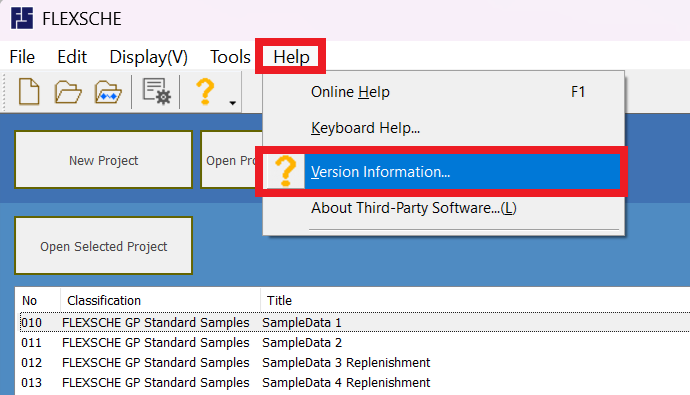Click the yellow question mark toolbar icon

coord(205,91)
